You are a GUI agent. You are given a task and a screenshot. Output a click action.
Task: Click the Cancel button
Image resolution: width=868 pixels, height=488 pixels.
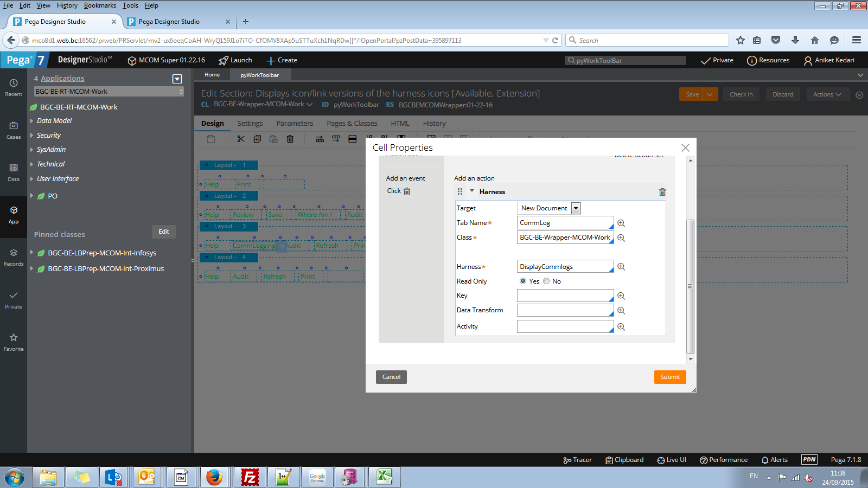point(391,377)
